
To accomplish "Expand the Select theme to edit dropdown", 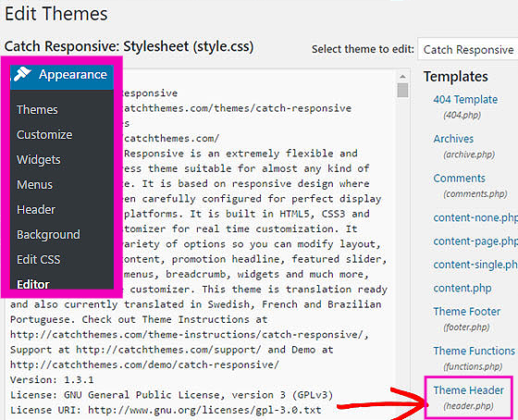I will [x=468, y=50].
